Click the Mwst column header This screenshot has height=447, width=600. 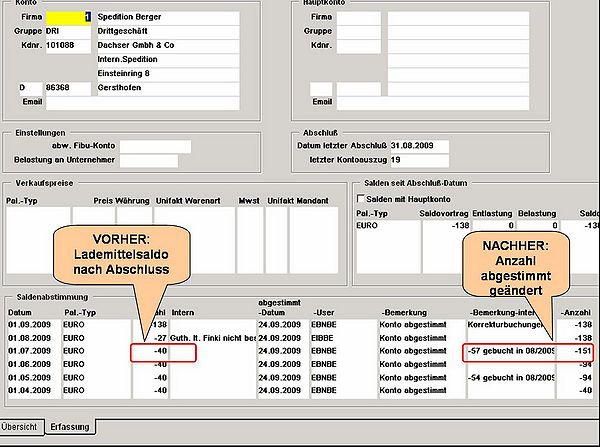point(249,201)
